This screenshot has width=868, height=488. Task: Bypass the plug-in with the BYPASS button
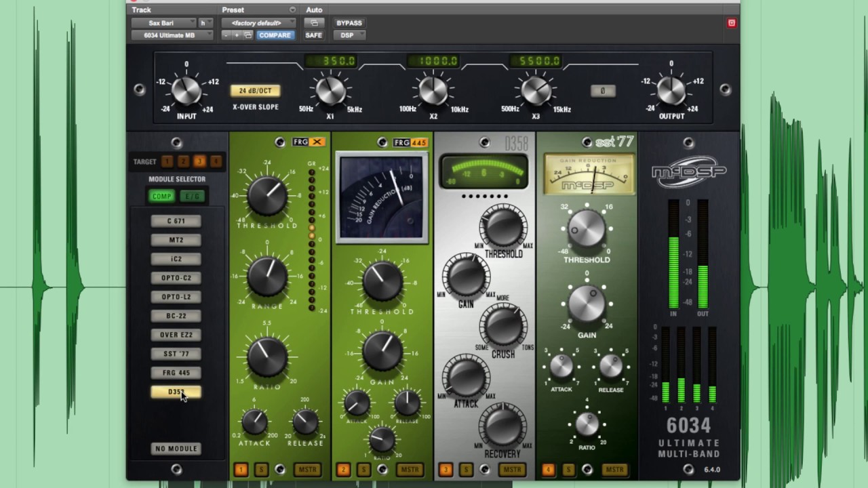click(349, 23)
